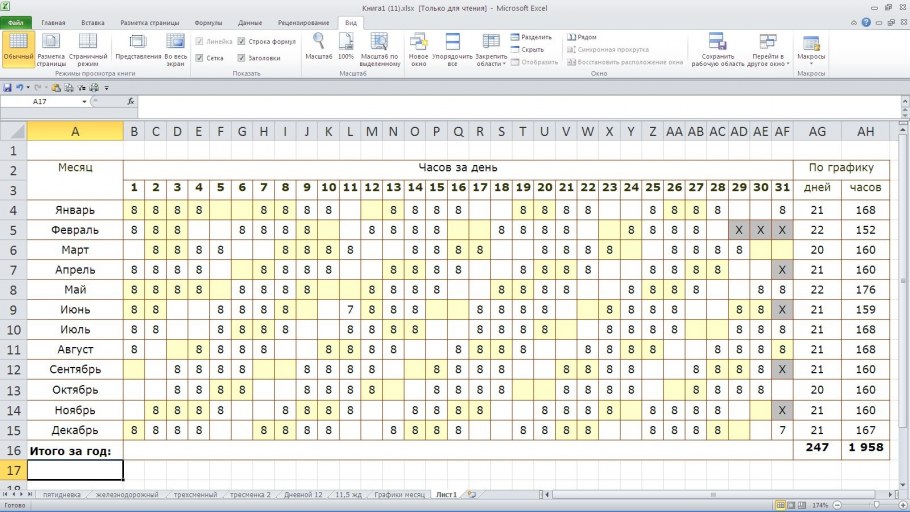
Task: Open the Вставка tab
Action: point(93,23)
